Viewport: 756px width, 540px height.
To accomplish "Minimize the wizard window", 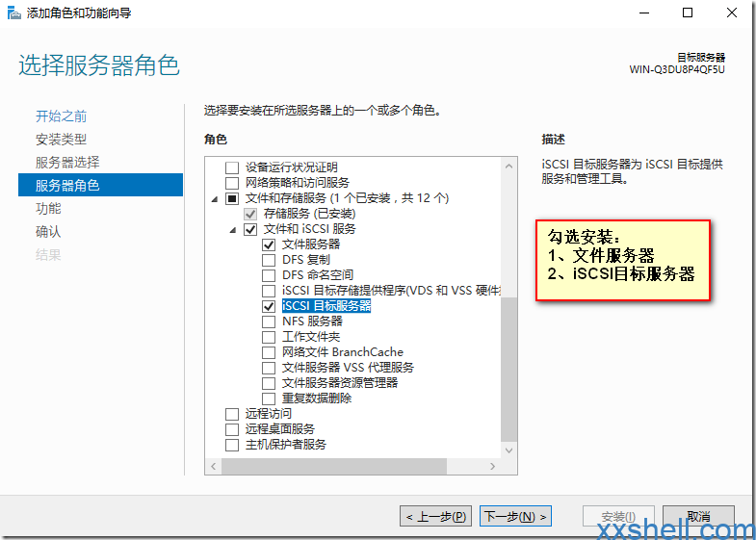I will coord(644,13).
